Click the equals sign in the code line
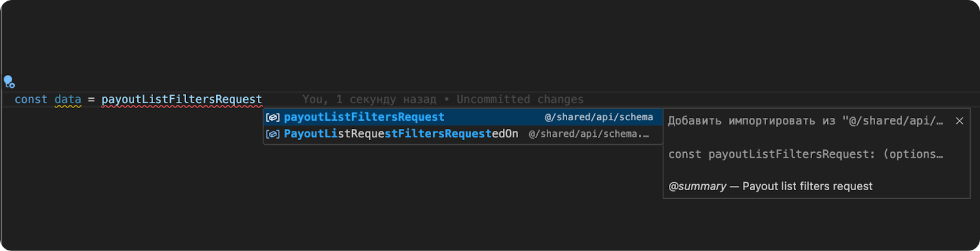 (91, 99)
